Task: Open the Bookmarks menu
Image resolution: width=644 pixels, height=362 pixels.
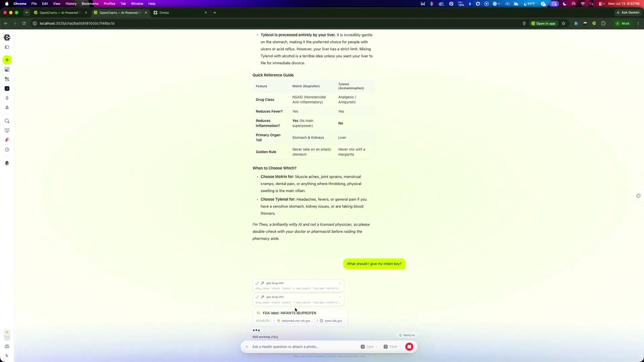Action: click(90, 4)
